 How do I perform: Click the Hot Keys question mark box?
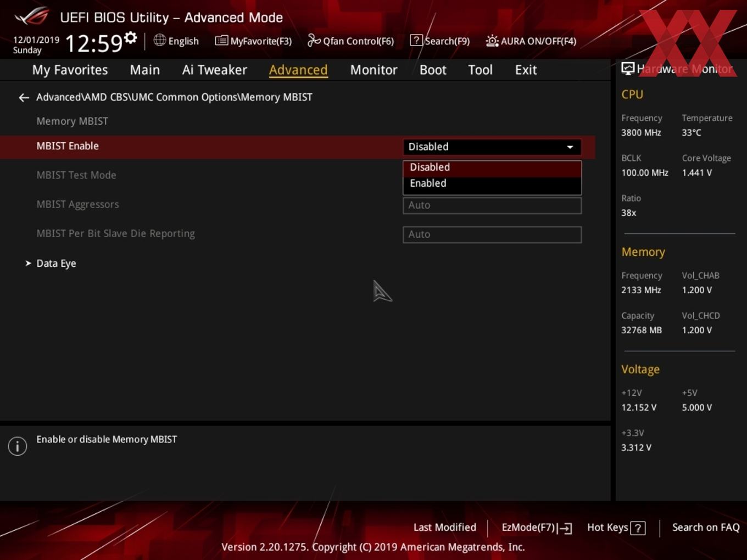pyautogui.click(x=638, y=528)
